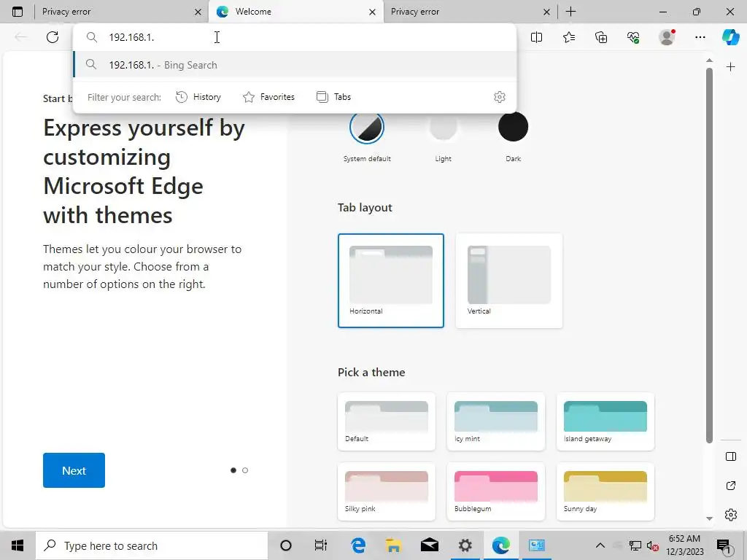The height and width of the screenshot is (560, 747).
Task: Filter search by Favorites
Action: (268, 97)
